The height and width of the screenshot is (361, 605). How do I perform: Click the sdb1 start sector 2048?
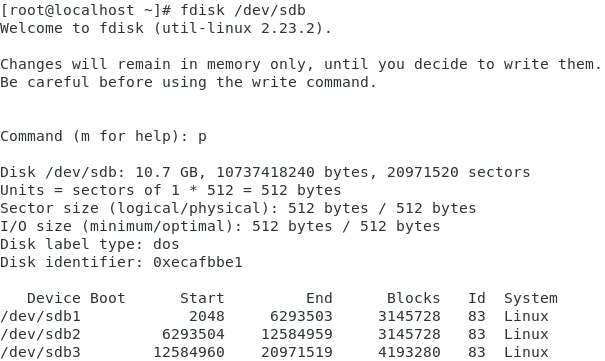coord(207,316)
